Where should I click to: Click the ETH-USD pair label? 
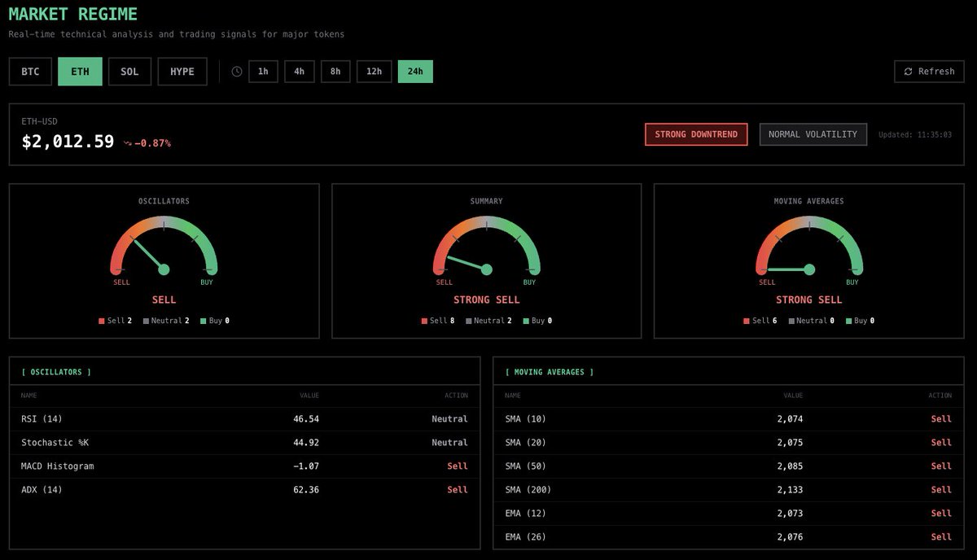(x=39, y=120)
